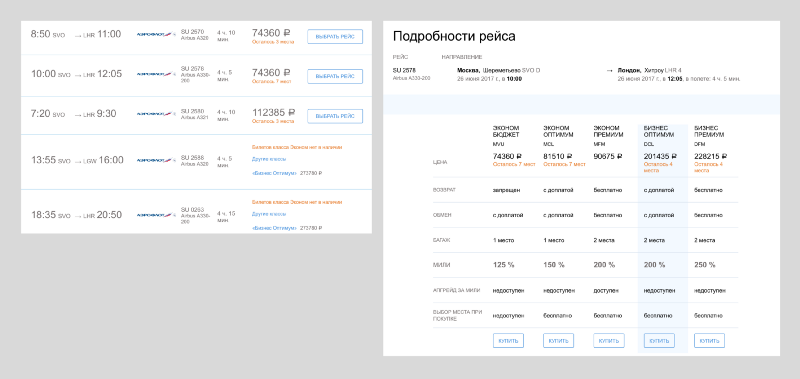The width and height of the screenshot is (800, 379).
Task: Click the departure time 13:55
Action: pyautogui.click(x=43, y=160)
